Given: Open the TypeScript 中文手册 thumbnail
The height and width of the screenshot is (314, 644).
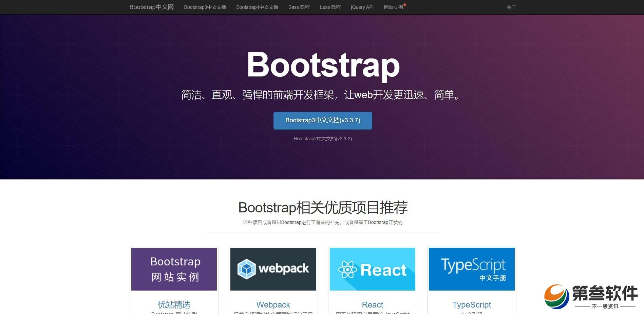Looking at the screenshot, I should point(472,269).
